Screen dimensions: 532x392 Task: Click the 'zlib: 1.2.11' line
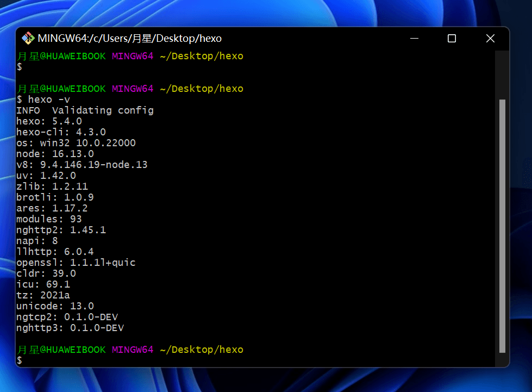pos(52,186)
